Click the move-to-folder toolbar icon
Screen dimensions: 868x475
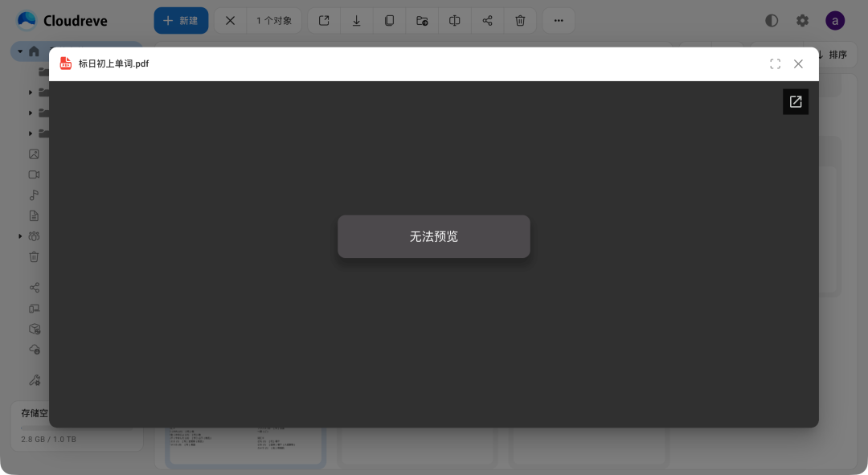pos(422,21)
